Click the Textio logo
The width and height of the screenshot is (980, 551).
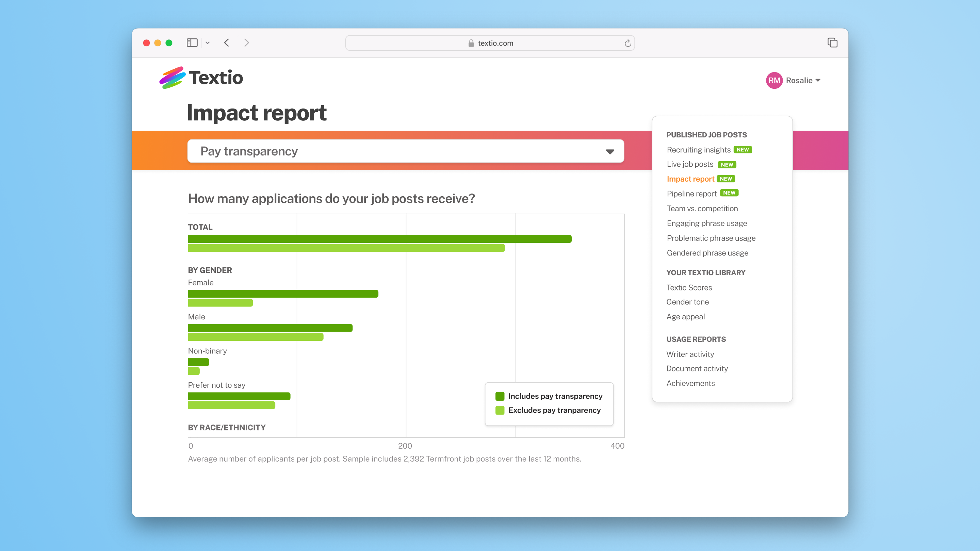(x=201, y=78)
